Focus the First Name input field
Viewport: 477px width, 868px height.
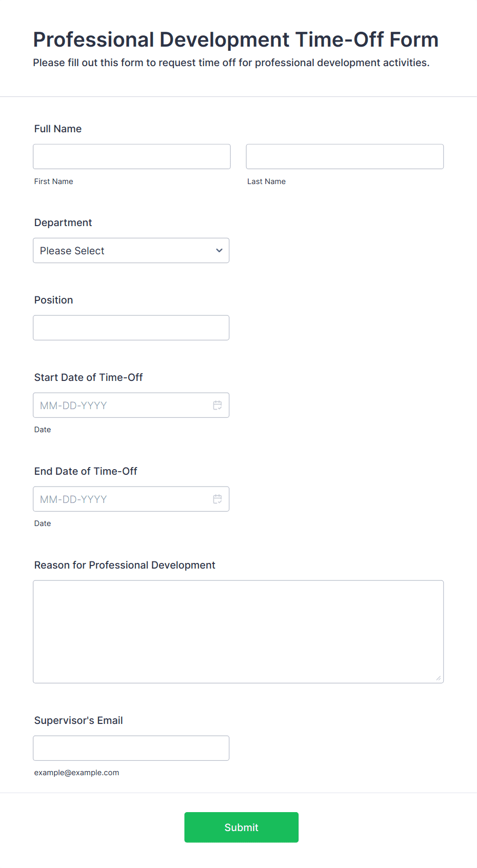(x=132, y=156)
